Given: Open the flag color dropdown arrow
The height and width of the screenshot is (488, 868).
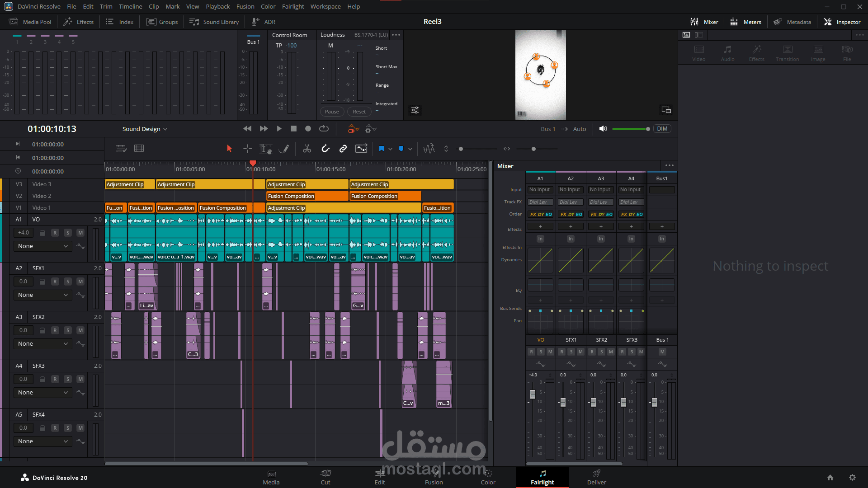Looking at the screenshot, I should [390, 149].
